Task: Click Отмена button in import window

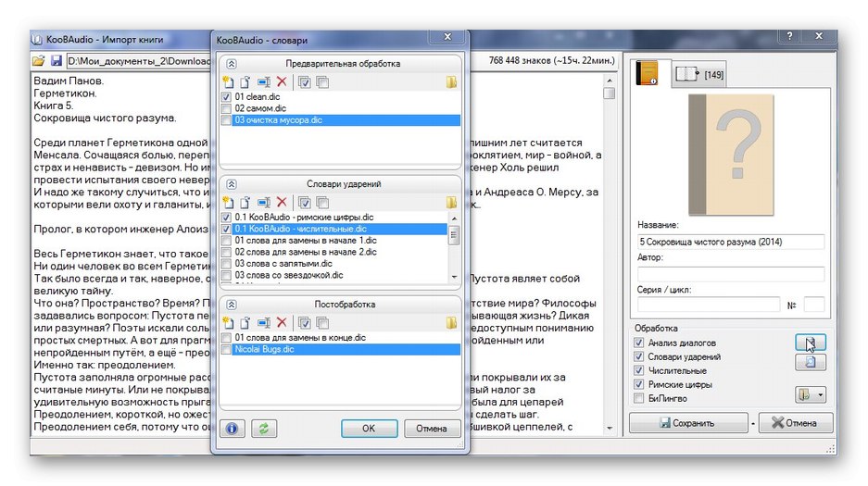Action: coord(795,424)
